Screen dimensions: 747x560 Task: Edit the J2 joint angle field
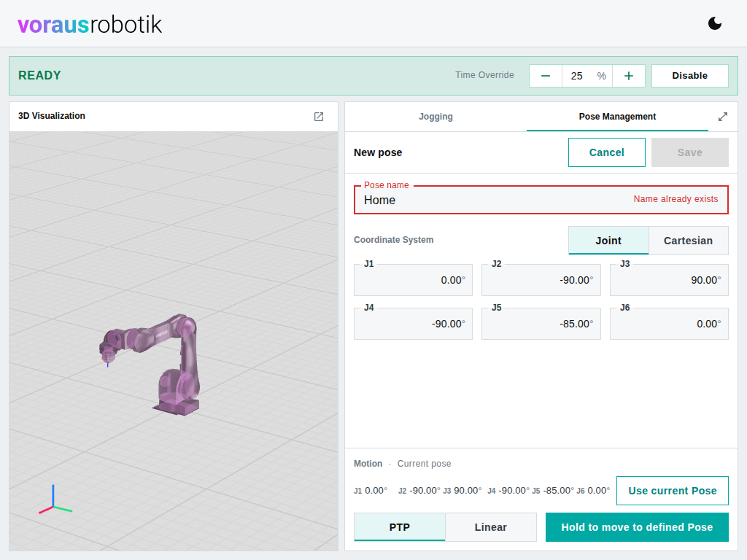point(541,280)
